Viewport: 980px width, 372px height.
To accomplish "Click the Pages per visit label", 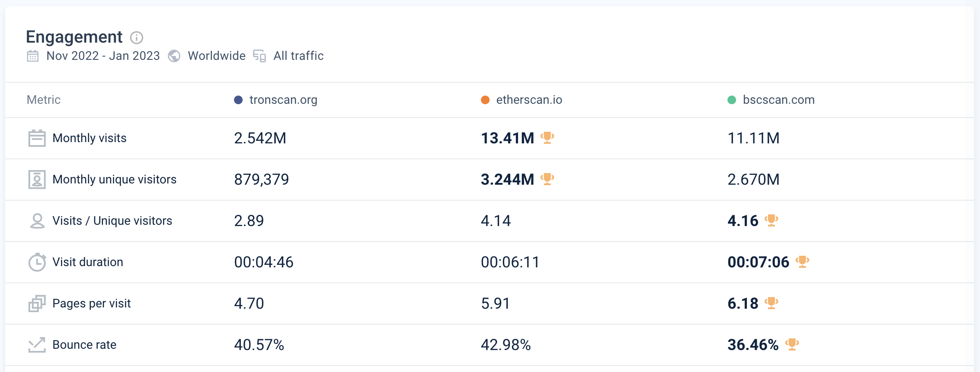I will point(92,304).
